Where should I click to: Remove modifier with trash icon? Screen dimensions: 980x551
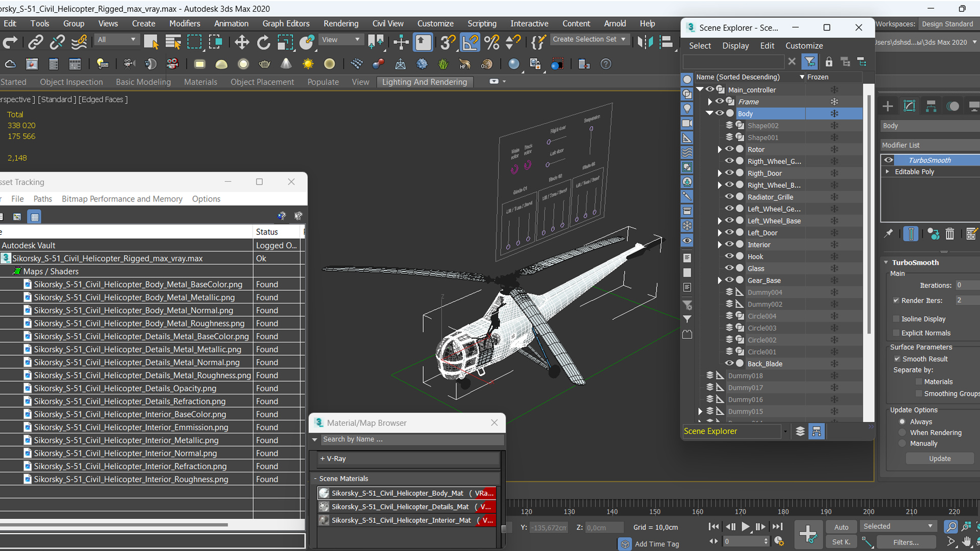click(x=949, y=234)
